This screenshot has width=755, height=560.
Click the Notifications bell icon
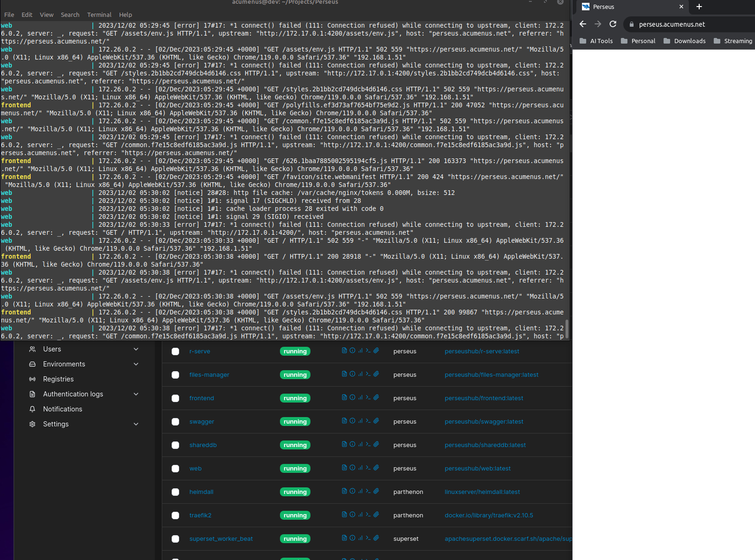pos(32,409)
